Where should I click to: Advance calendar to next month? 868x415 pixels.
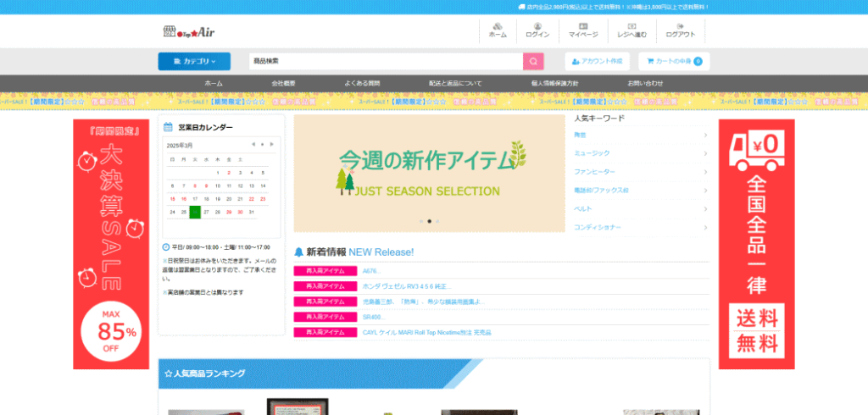click(271, 145)
